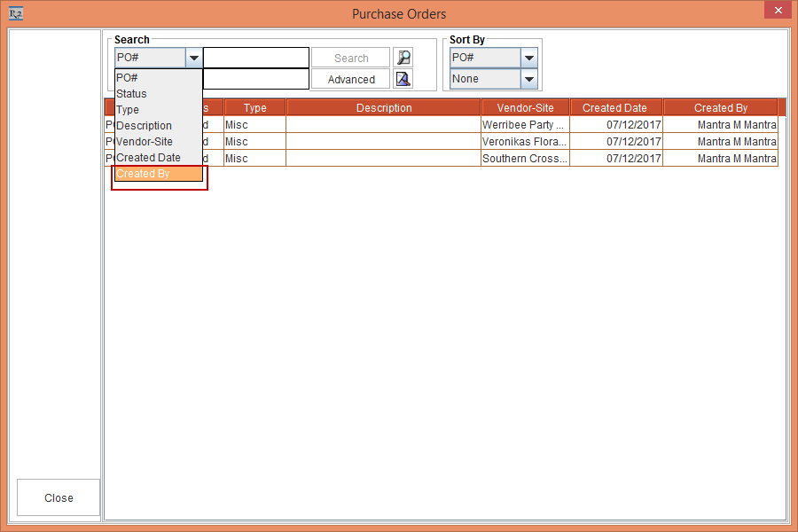Select the Werribee Party vendor row
Screen dimensions: 798x532
[523, 125]
